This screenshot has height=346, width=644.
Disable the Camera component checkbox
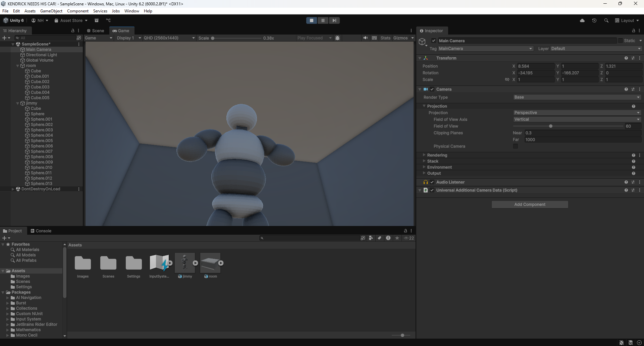(432, 89)
